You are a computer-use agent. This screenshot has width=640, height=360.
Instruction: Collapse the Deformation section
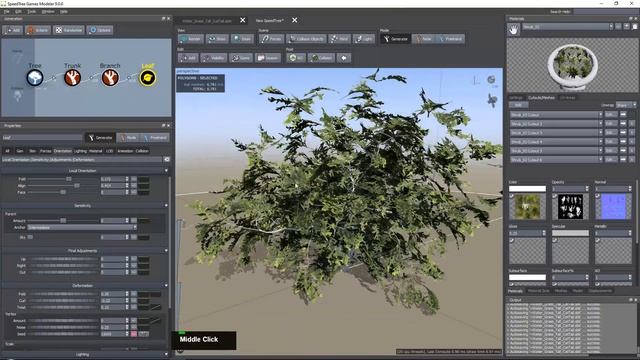(166, 286)
